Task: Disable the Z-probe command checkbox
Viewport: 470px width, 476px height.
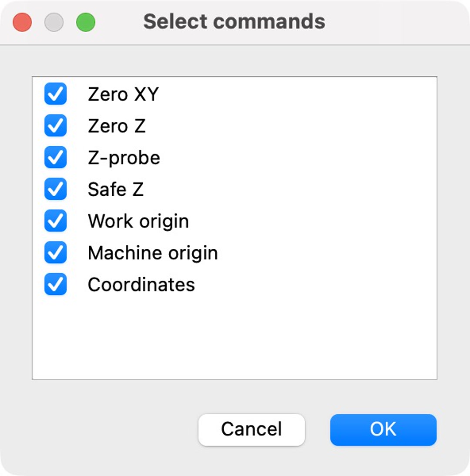Action: 55,158
